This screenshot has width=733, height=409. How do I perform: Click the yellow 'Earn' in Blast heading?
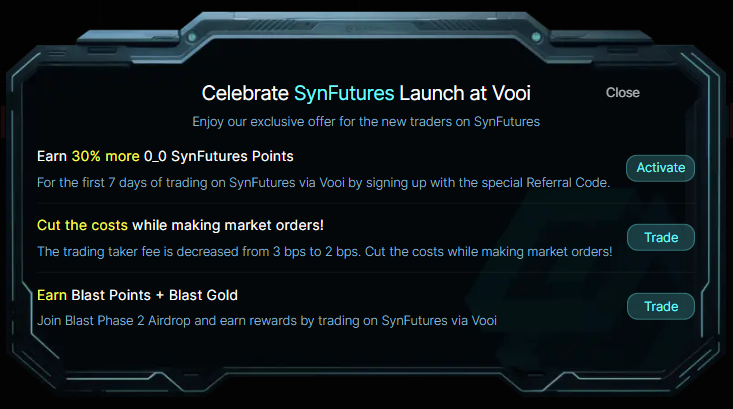[52, 295]
